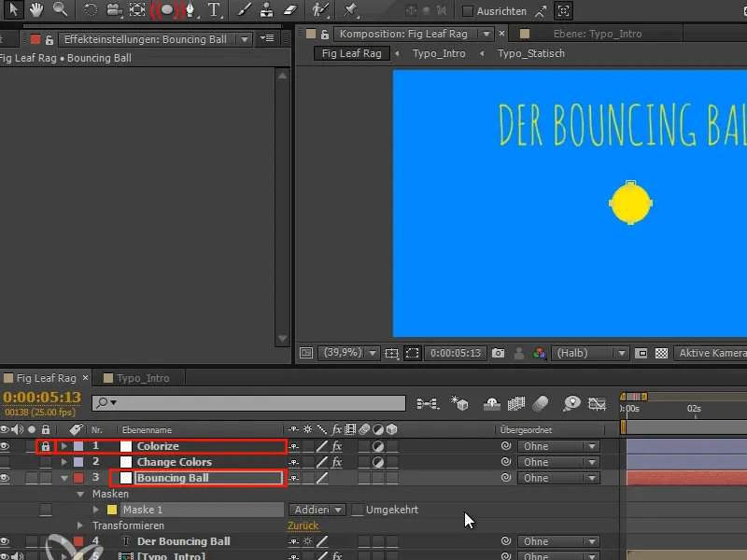
Task: Select the Type tool
Action: (216, 10)
